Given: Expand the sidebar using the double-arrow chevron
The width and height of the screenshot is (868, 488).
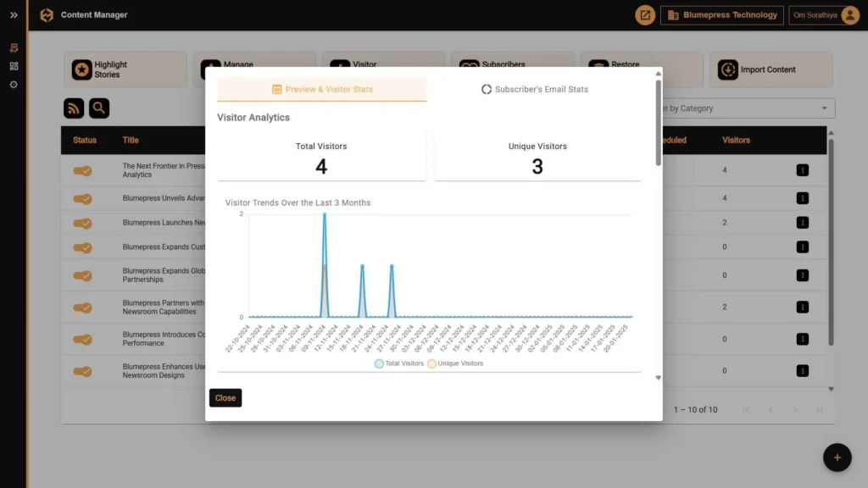Looking at the screenshot, I should (x=13, y=14).
